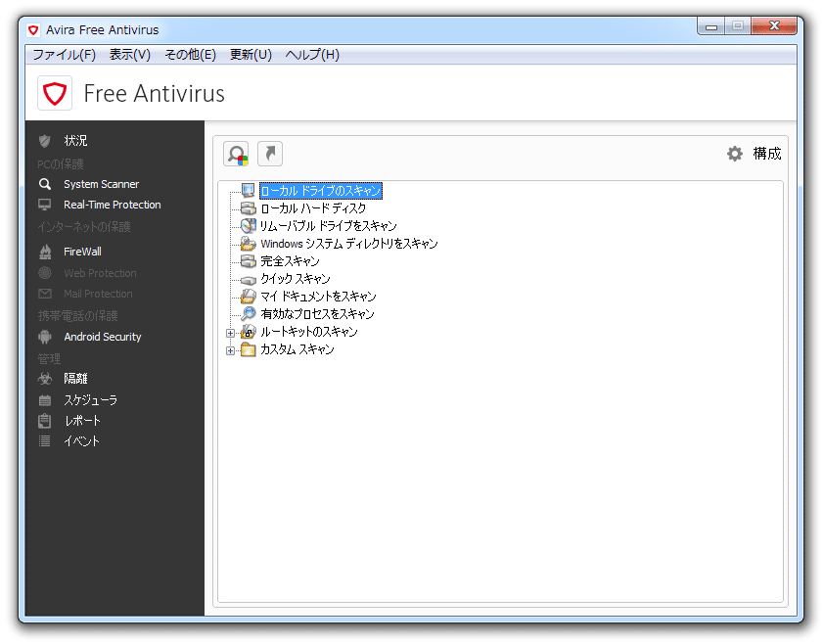The height and width of the screenshot is (644, 823).
Task: Open Mail Protection in the sidebar
Action: point(98,294)
